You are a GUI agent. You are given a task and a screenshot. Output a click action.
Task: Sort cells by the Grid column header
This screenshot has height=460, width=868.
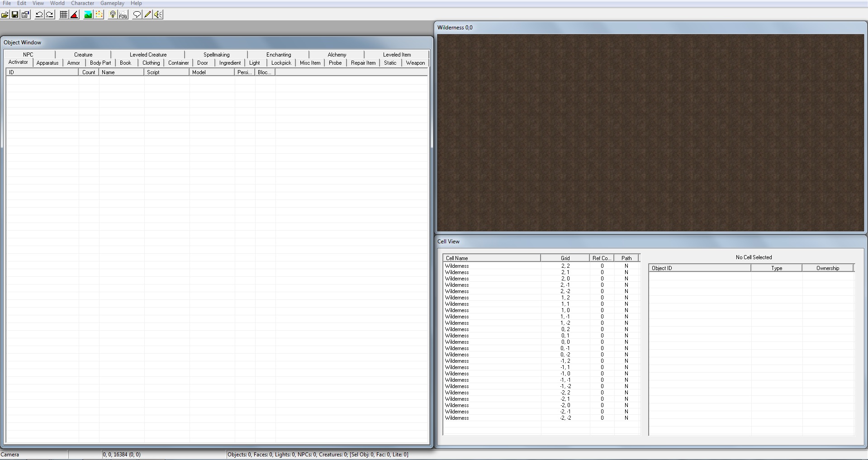tap(565, 258)
